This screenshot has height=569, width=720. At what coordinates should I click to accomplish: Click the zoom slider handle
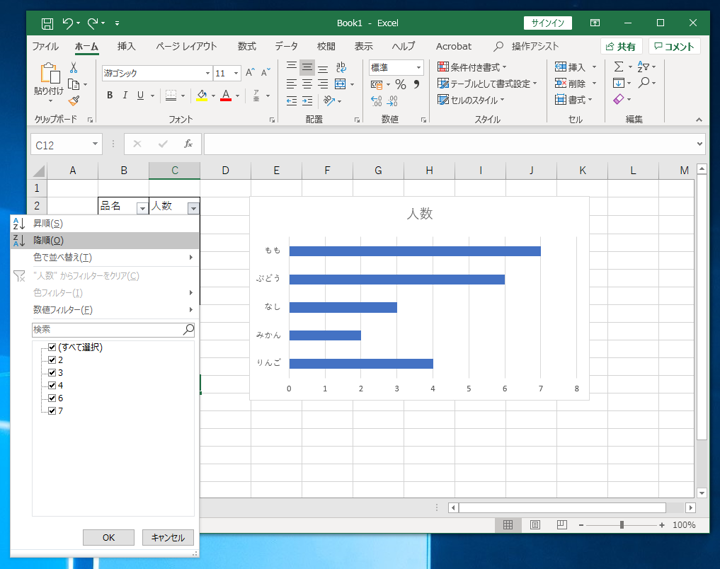(622, 525)
